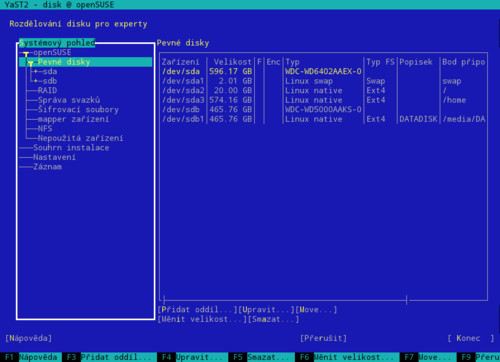
Task: Collapse the Pevné disky tree branch
Action: click(x=31, y=62)
